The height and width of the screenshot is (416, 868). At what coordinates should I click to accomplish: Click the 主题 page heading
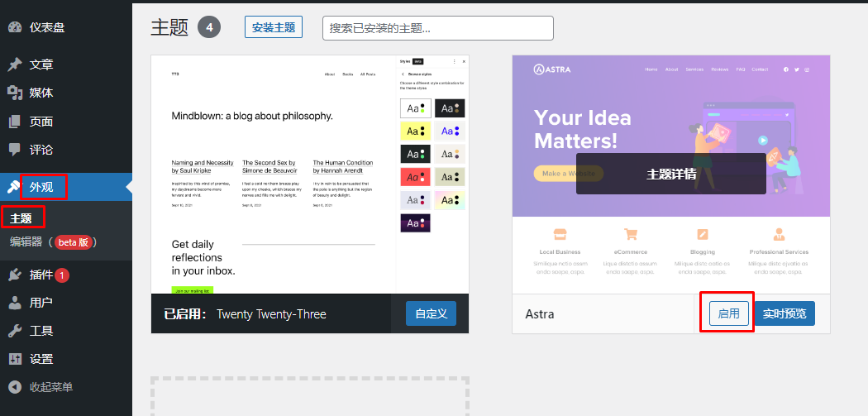(170, 27)
